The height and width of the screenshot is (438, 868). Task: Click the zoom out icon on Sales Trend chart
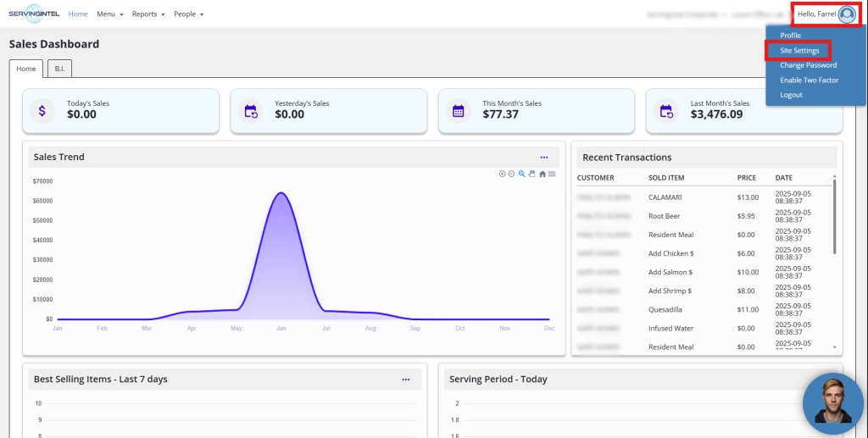(511, 174)
